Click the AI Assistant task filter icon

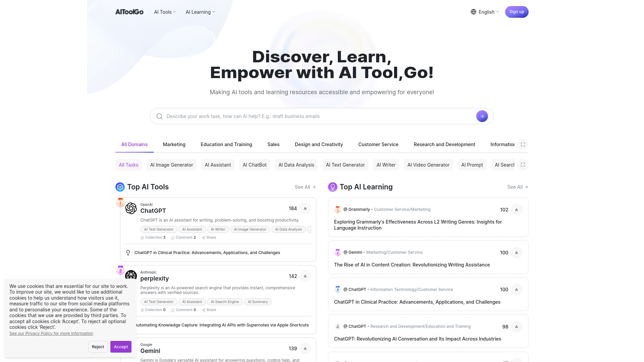point(218,165)
